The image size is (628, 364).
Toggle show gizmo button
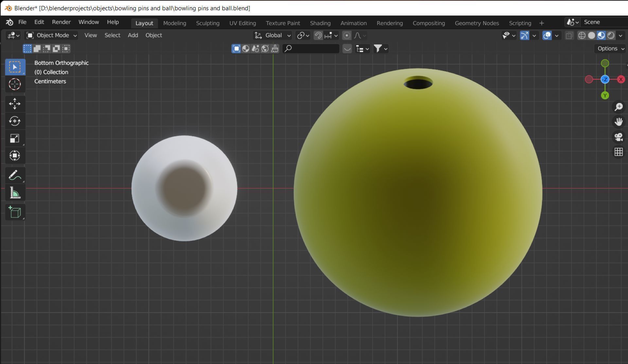pyautogui.click(x=525, y=35)
